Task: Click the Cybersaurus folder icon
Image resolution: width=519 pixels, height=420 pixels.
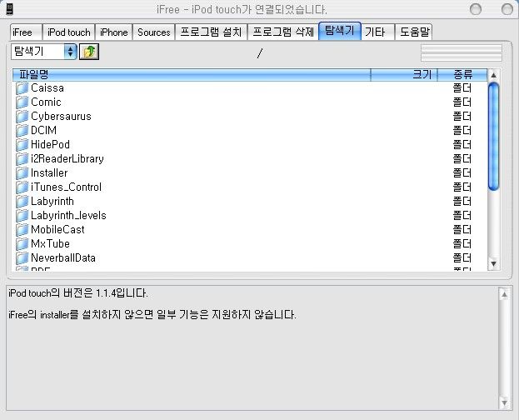Action: tap(22, 117)
